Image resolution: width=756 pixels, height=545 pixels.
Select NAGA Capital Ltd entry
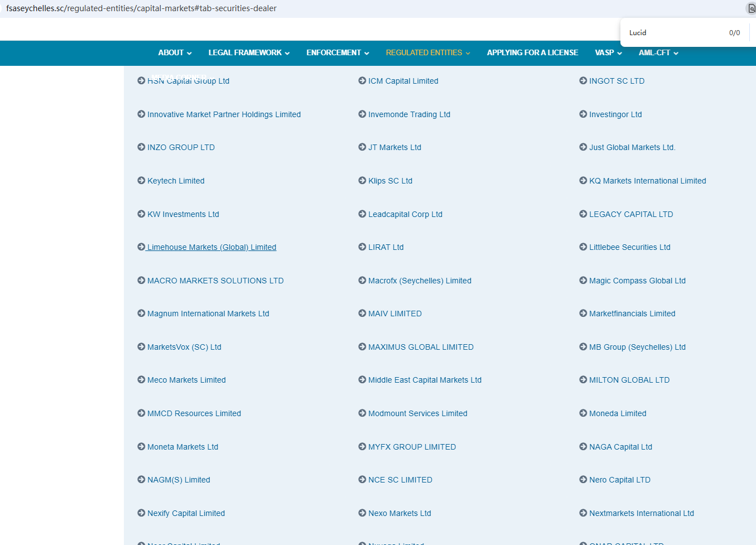pos(620,447)
